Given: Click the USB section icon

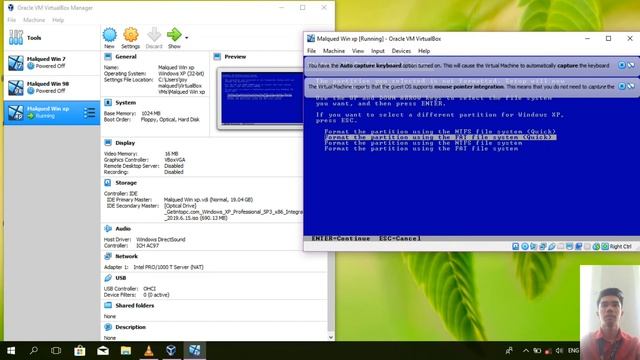Looking at the screenshot, I should point(108,278).
